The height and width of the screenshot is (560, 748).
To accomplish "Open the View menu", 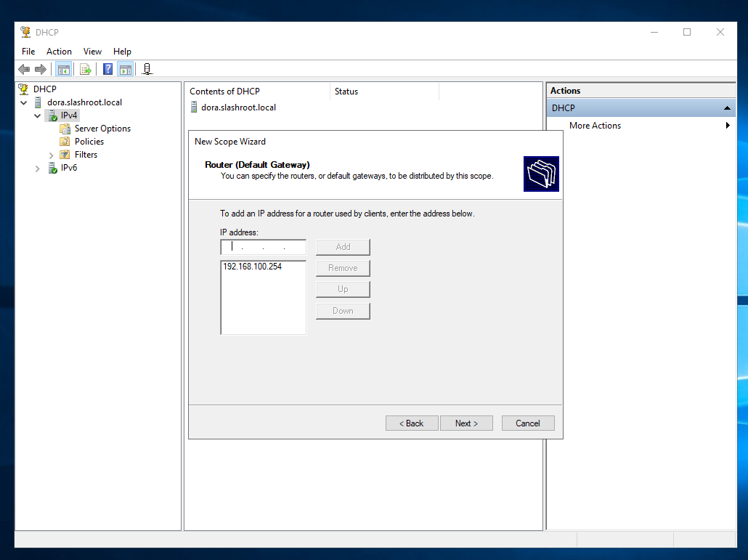I will [92, 52].
